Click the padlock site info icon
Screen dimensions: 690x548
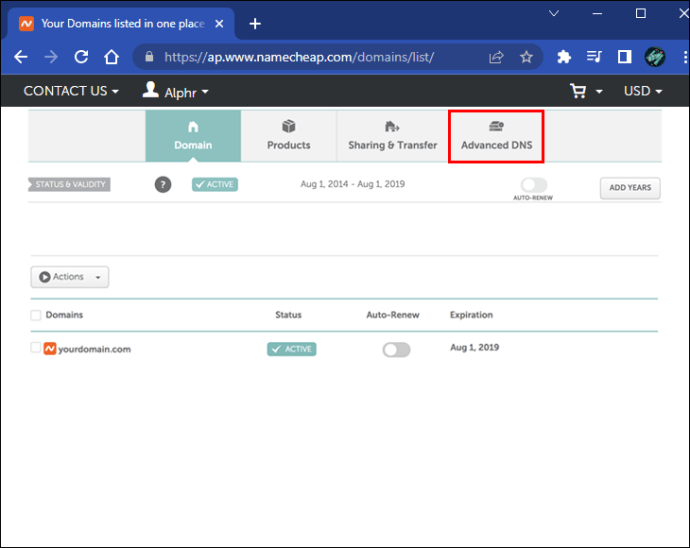point(149,57)
